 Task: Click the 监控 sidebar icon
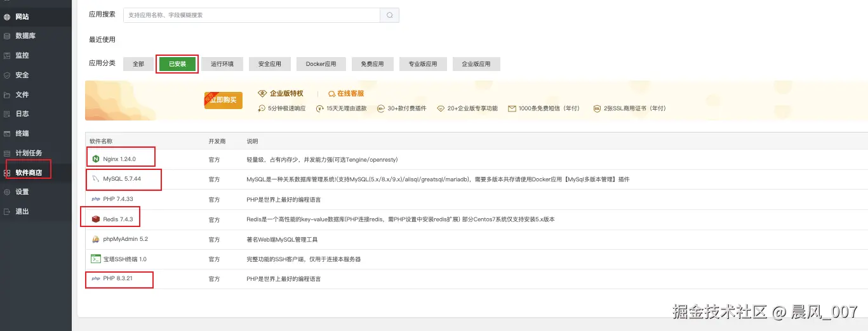click(x=7, y=55)
